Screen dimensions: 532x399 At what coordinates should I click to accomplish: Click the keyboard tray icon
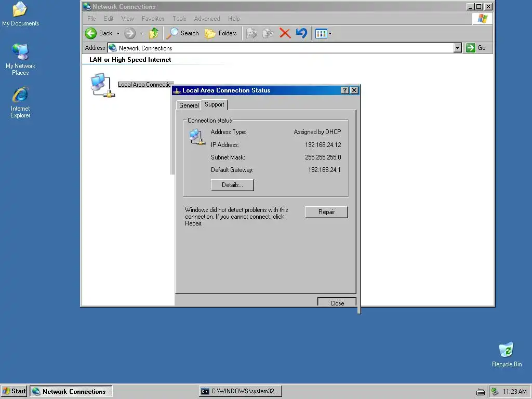click(x=481, y=392)
